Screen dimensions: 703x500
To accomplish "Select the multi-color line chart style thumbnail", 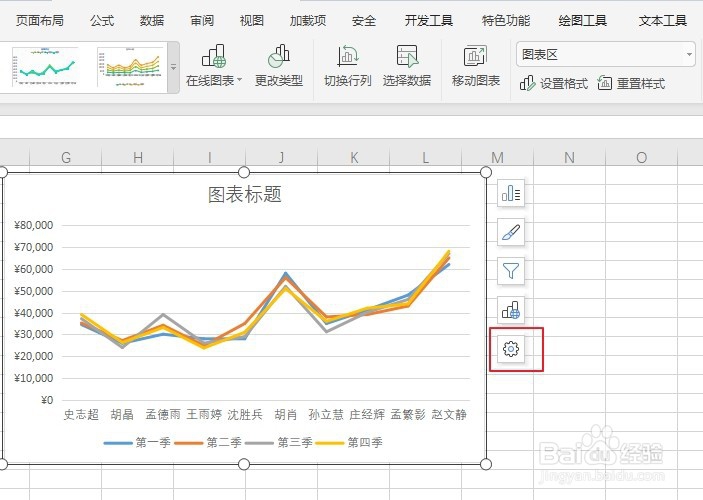I will tap(130, 67).
